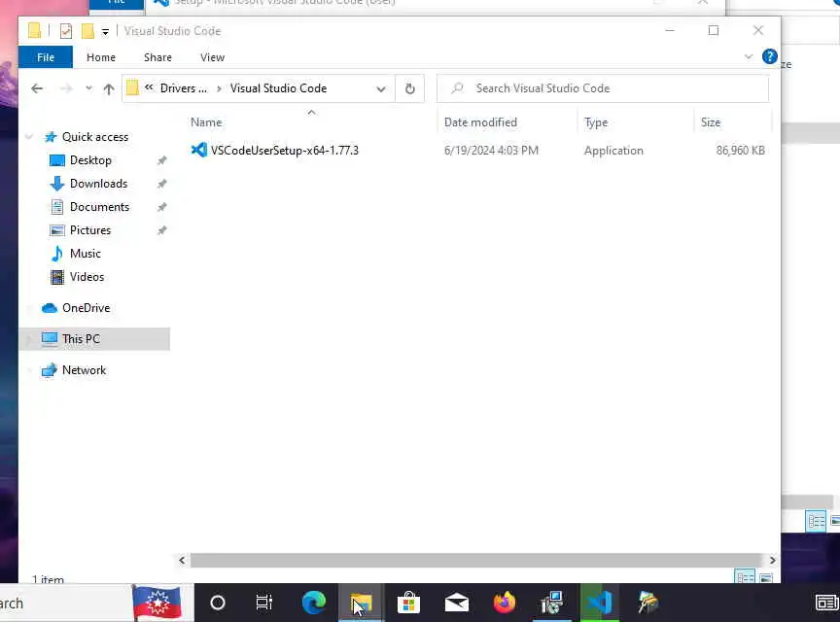
Task: Click the New folder quick access icon
Action: (x=87, y=31)
